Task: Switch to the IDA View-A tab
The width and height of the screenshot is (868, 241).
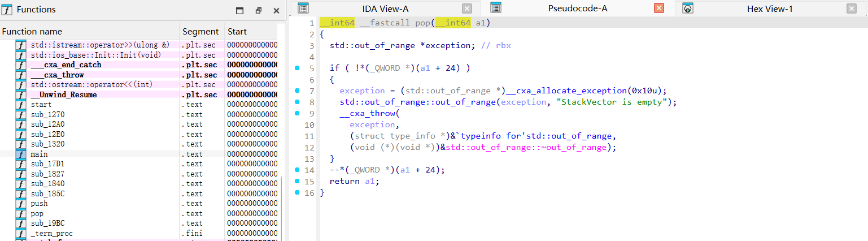Action: pyautogui.click(x=385, y=8)
